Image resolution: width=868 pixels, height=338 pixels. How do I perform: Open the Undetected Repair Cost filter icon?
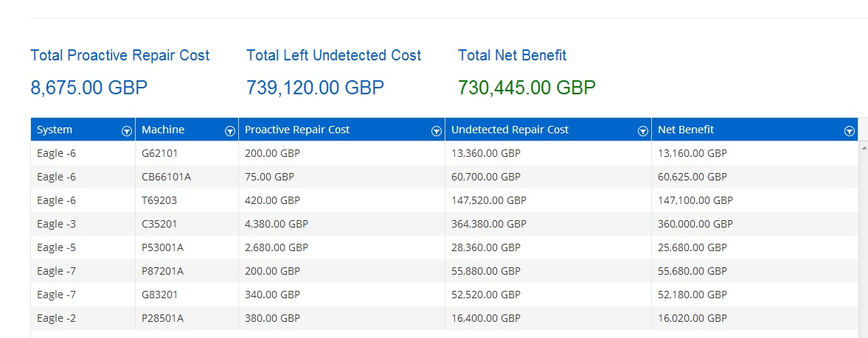642,130
